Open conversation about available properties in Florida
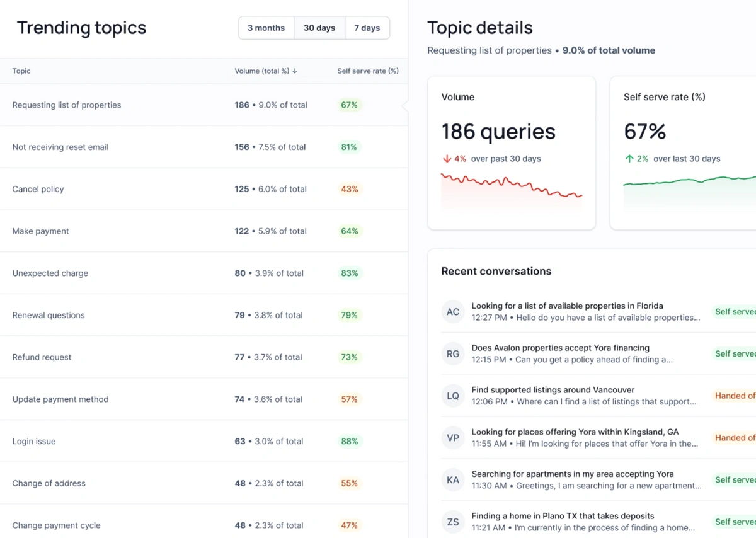This screenshot has width=756, height=538. click(x=586, y=312)
